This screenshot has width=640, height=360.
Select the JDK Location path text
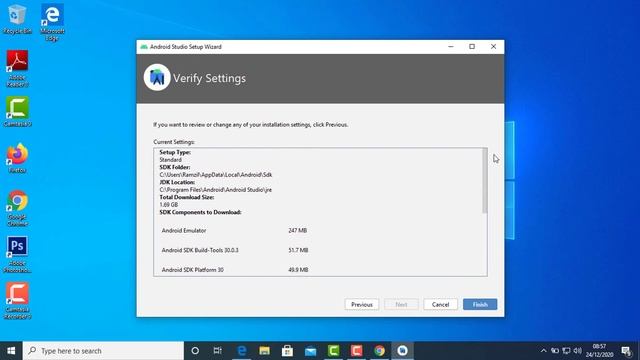point(216,190)
